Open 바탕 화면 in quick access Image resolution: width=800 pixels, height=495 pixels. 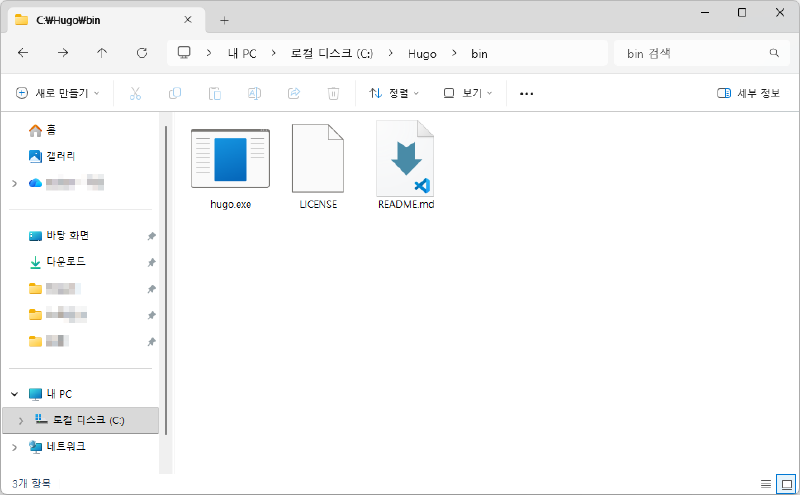[x=59, y=236]
